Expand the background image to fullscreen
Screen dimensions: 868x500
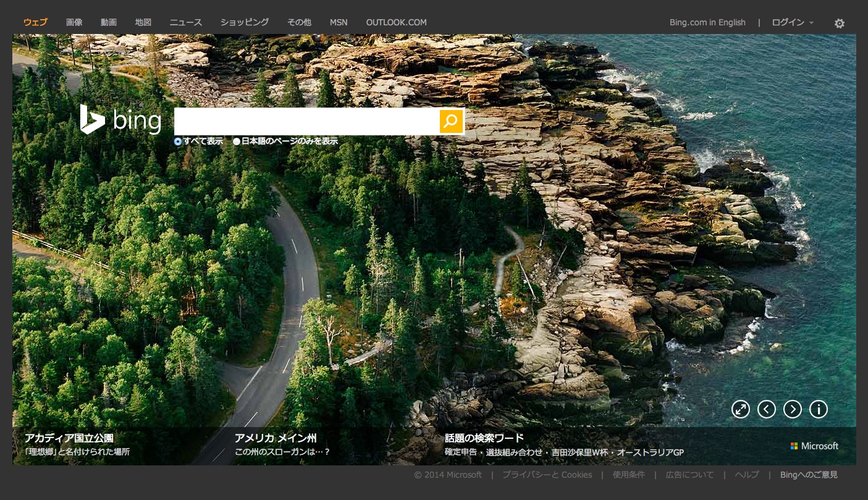click(740, 409)
